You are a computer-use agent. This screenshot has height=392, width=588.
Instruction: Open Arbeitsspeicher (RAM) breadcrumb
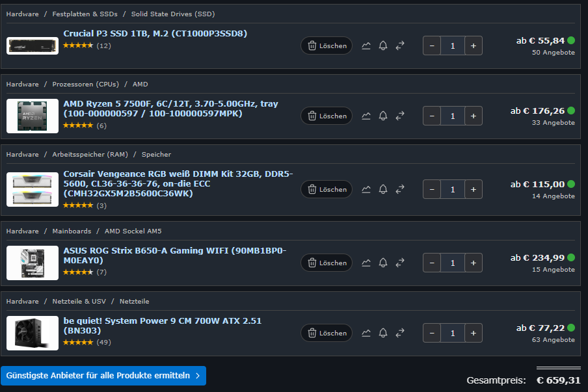coord(90,154)
